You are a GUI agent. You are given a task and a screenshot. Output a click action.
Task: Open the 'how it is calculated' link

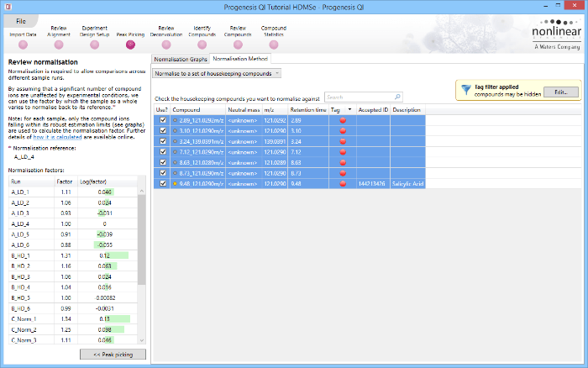(57, 137)
